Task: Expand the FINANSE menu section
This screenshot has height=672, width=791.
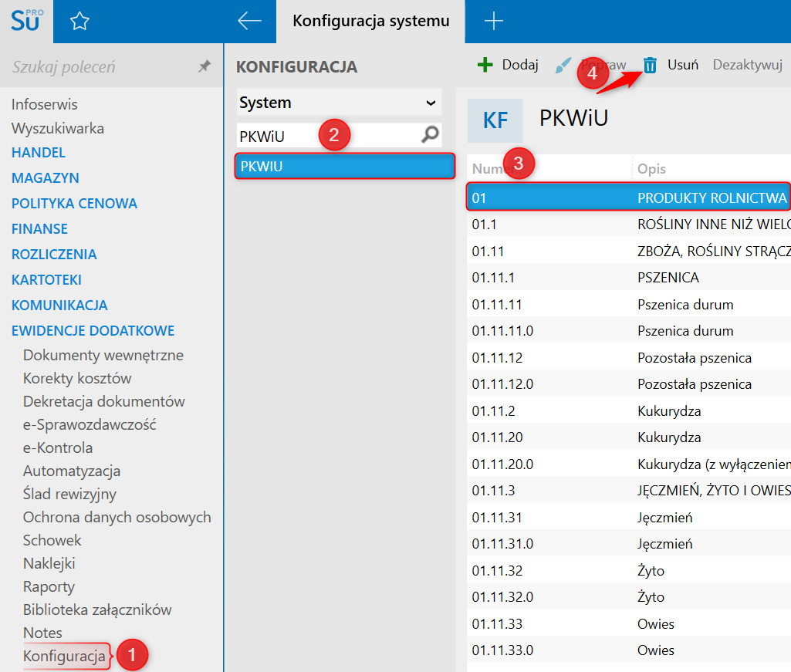Action: (x=39, y=228)
